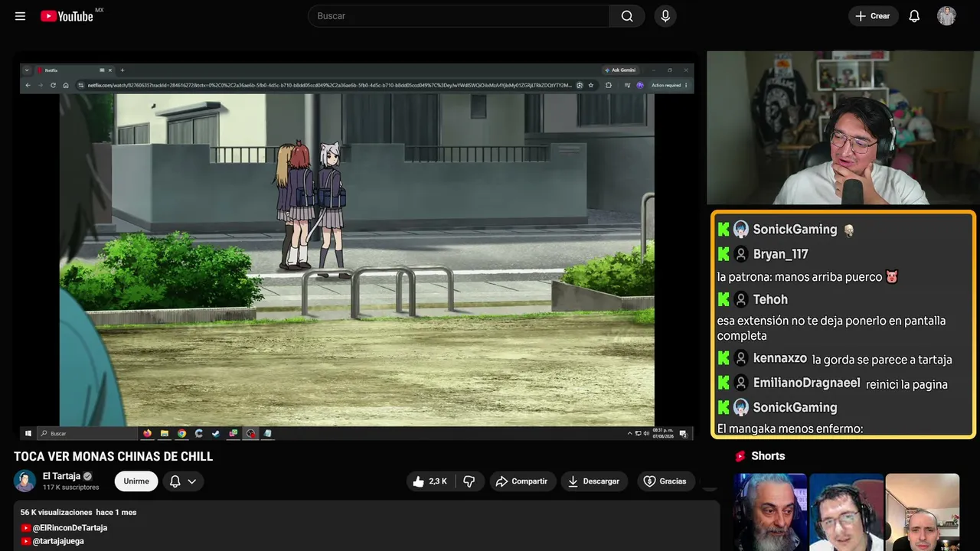
Task: Click the Unirme membership button
Action: pyautogui.click(x=136, y=481)
